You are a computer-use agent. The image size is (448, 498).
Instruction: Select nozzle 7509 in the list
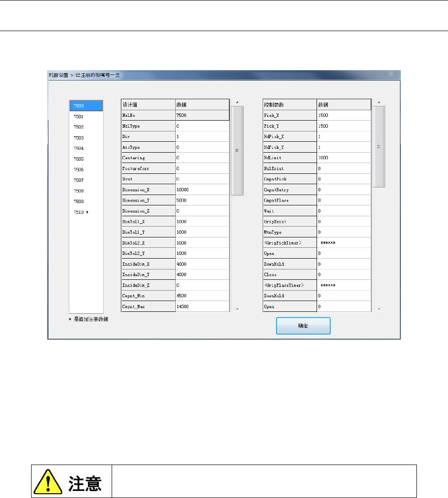coord(86,202)
